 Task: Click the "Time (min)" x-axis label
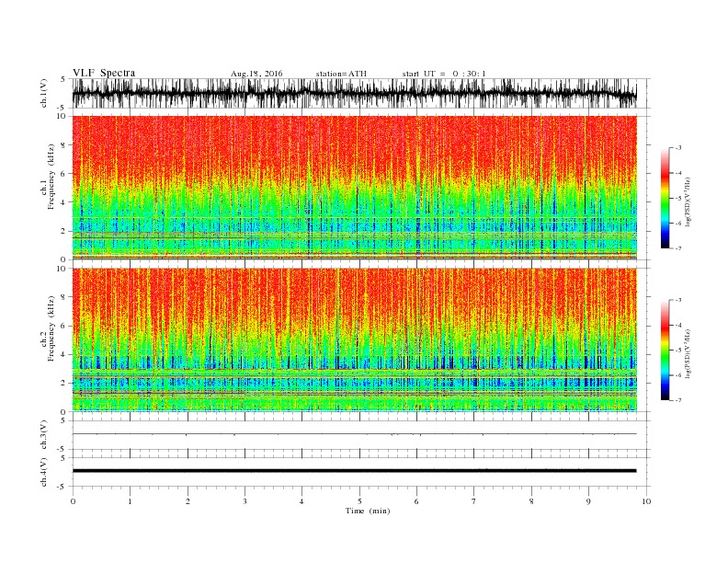coord(368,511)
